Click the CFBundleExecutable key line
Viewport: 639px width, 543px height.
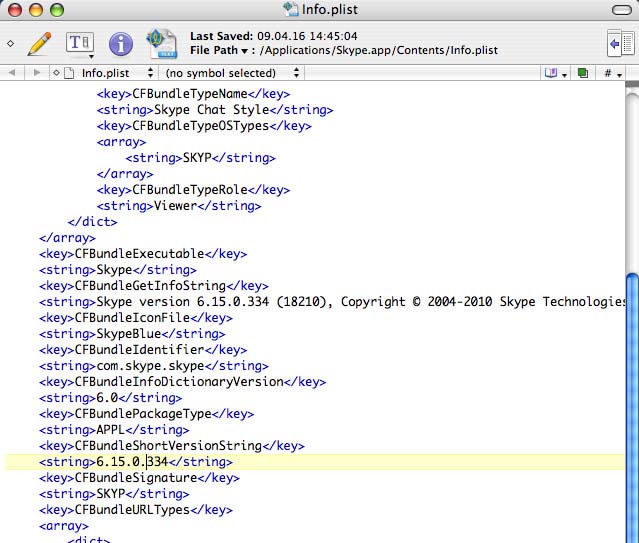[143, 254]
